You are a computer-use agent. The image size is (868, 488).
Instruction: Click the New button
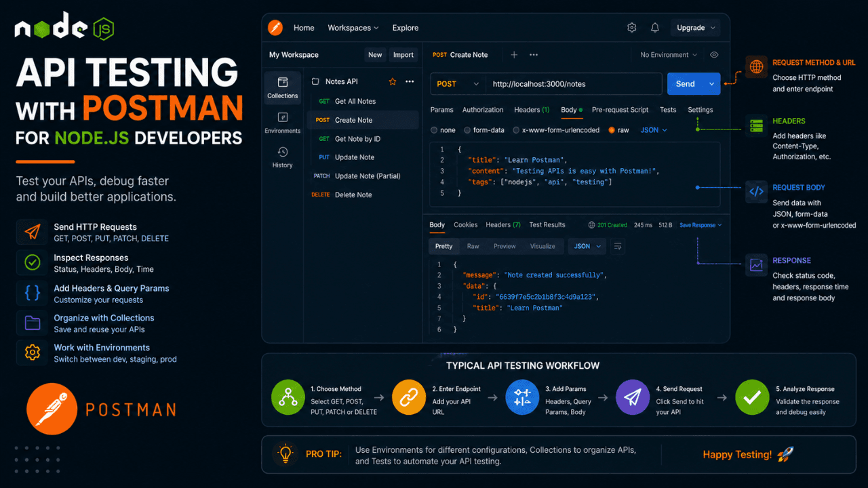[375, 55]
